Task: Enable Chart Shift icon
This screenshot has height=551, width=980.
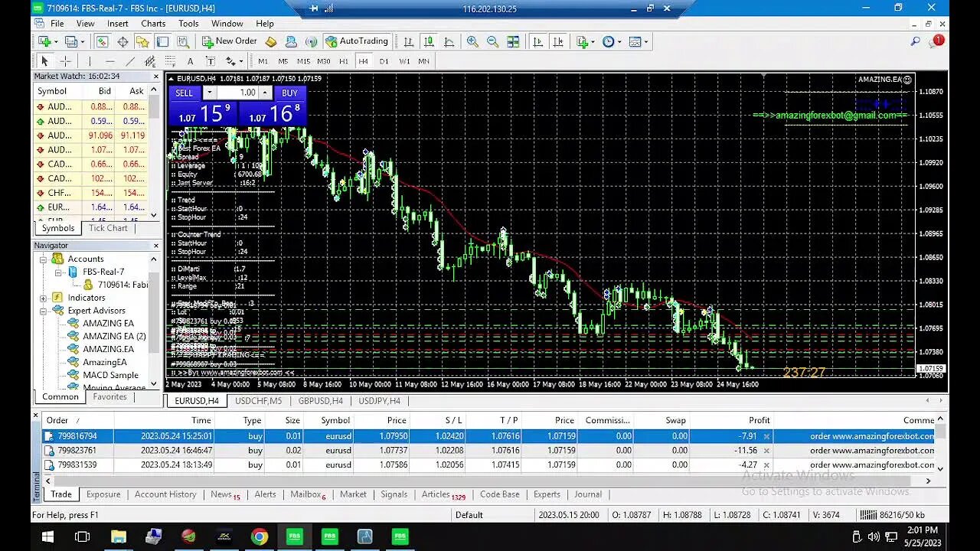Action: pyautogui.click(x=558, y=41)
